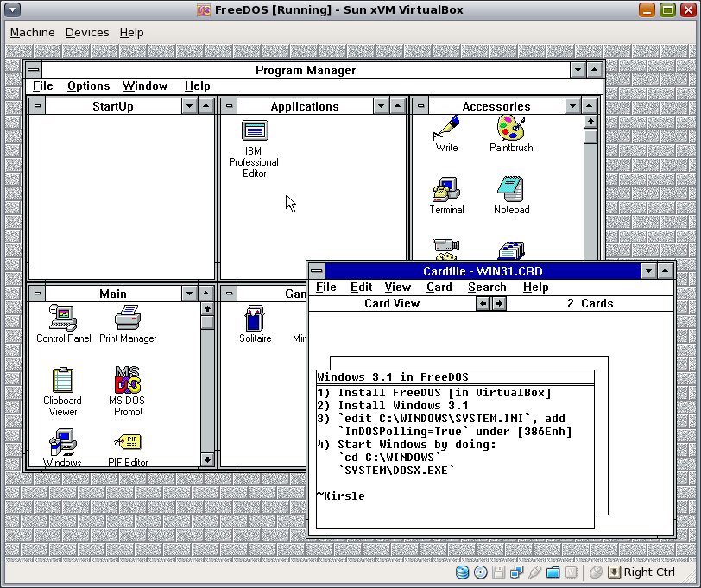
Task: Click Accessories scrollbar up arrow
Action: point(590,122)
